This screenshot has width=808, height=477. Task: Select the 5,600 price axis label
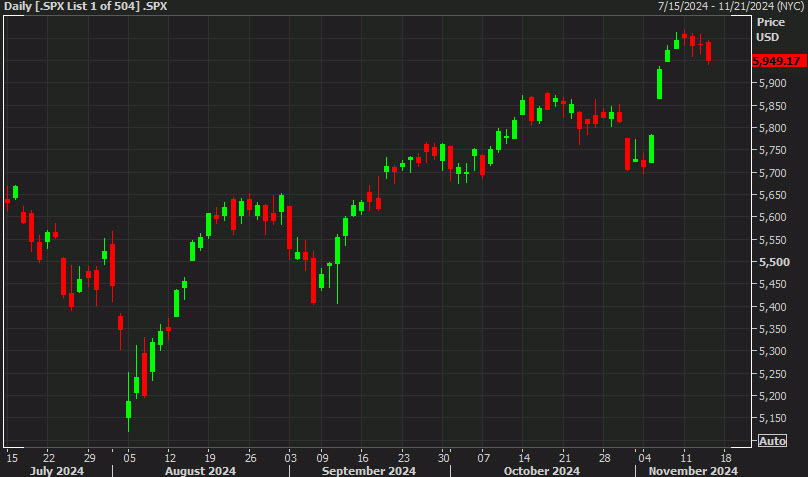pos(772,217)
